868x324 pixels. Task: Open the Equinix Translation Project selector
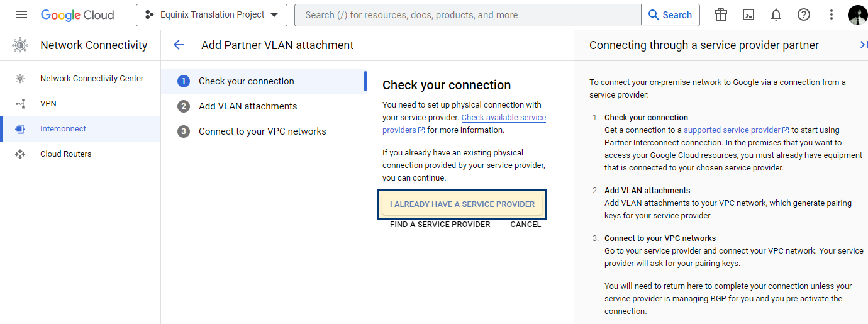click(211, 15)
